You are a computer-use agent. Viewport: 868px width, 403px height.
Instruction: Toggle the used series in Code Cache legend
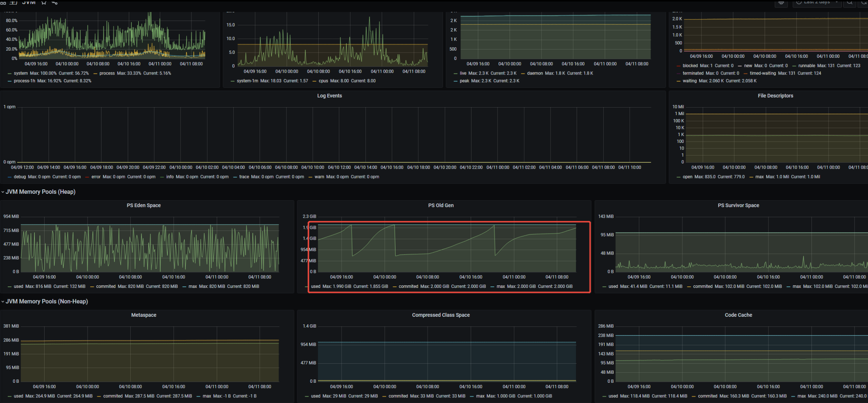pyautogui.click(x=613, y=396)
